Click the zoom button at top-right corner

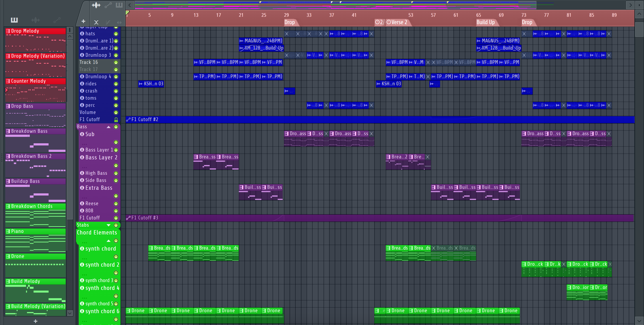pyautogui.click(x=639, y=5)
